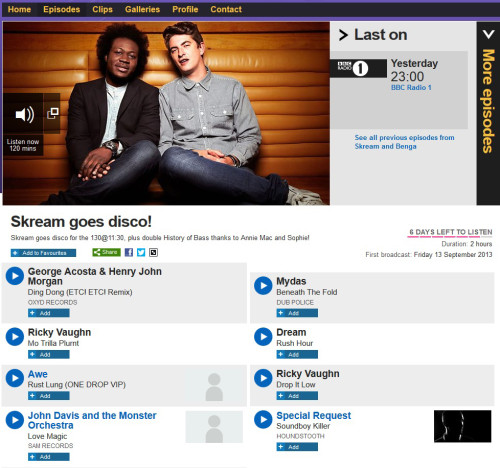Add Drop It Low track
The width and height of the screenshot is (500, 468).
coord(297,396)
